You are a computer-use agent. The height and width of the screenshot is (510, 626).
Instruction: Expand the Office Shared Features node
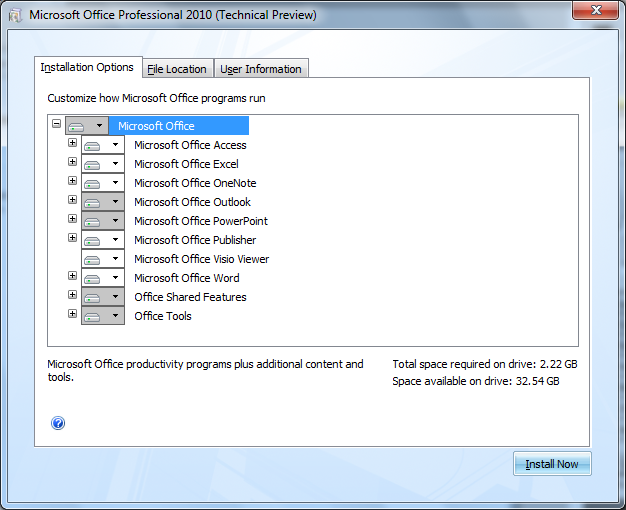[72, 295]
